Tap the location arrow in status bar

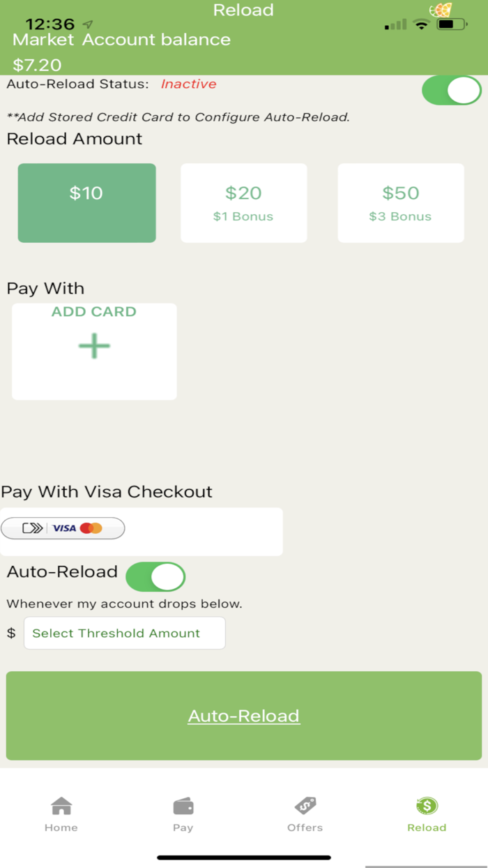(88, 24)
